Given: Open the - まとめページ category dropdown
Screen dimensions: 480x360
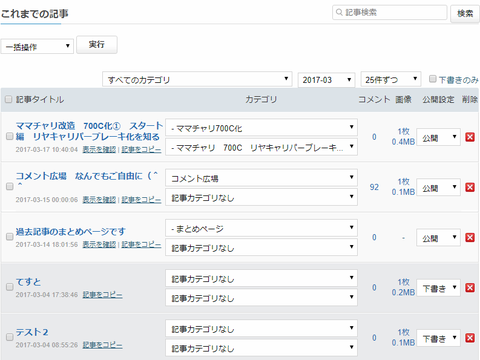Looking at the screenshot, I should click(x=261, y=228).
